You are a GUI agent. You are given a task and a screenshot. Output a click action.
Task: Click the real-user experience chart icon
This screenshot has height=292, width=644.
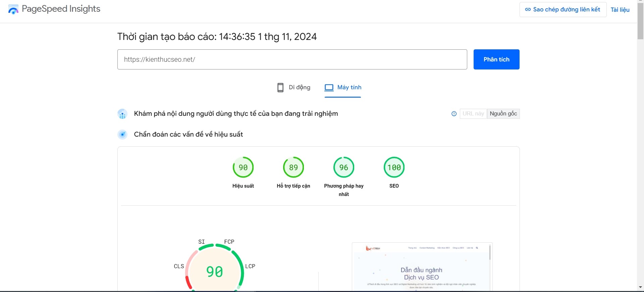click(122, 114)
